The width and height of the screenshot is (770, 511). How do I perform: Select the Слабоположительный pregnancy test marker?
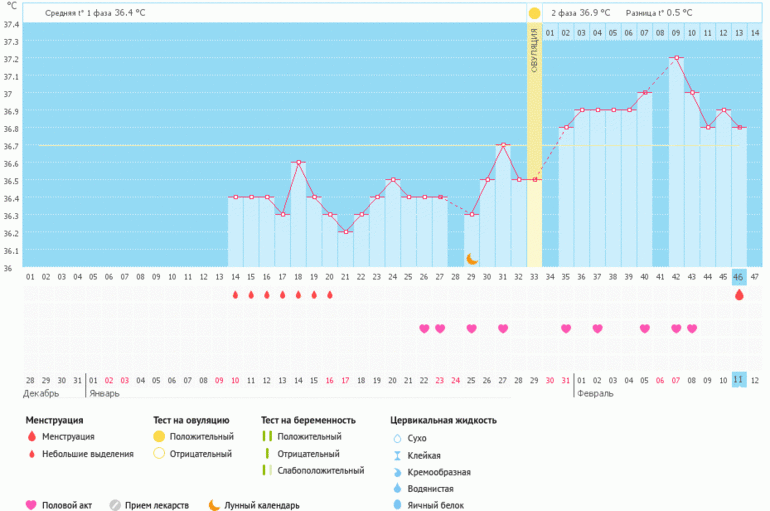[x=266, y=470]
